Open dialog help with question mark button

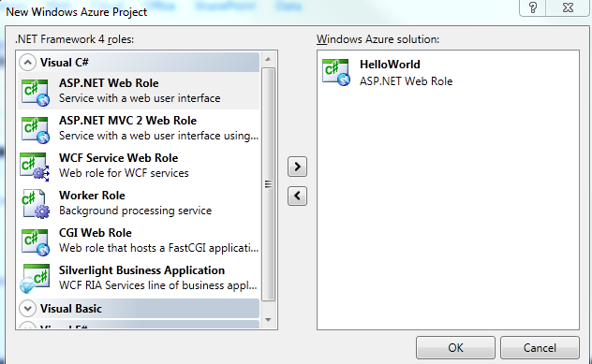pyautogui.click(x=533, y=7)
